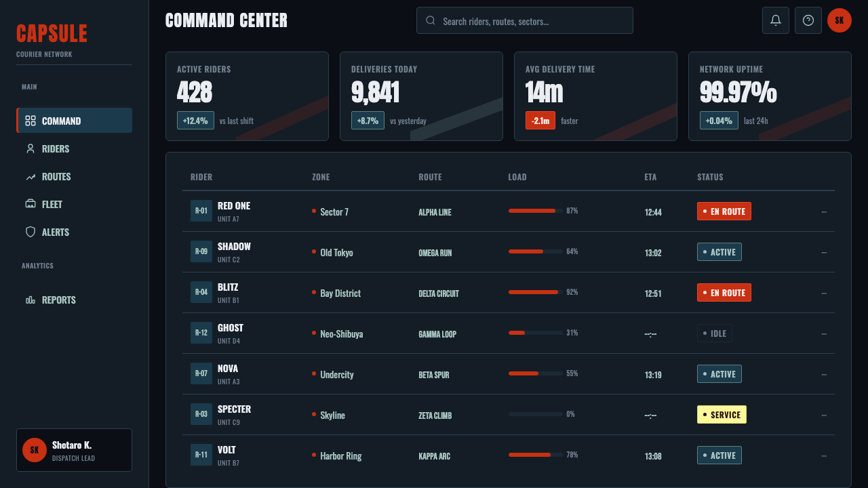Viewport: 868px width, 488px height.
Task: Open the SK avatar in top bar
Action: click(x=840, y=20)
